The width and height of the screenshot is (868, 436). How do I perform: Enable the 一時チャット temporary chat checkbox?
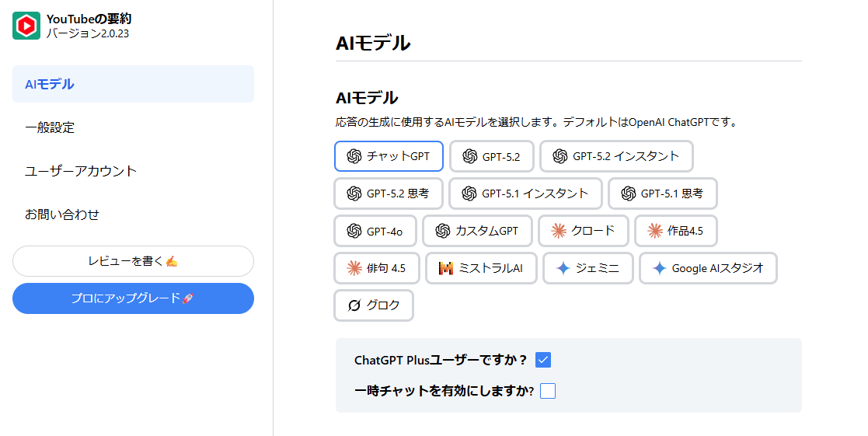click(x=548, y=391)
